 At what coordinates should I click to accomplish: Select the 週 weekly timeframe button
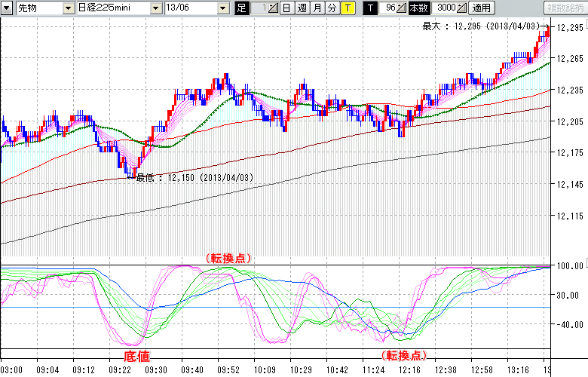tap(302, 8)
